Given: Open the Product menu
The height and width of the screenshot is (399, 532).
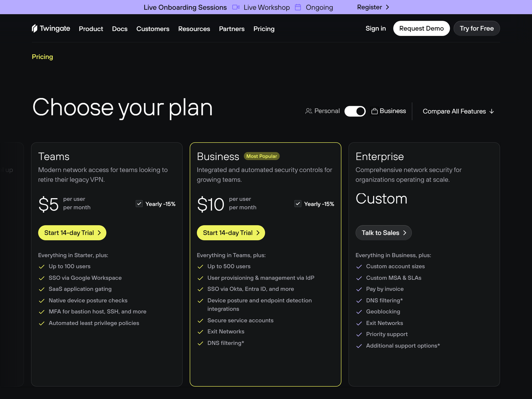Looking at the screenshot, I should 91,29.
